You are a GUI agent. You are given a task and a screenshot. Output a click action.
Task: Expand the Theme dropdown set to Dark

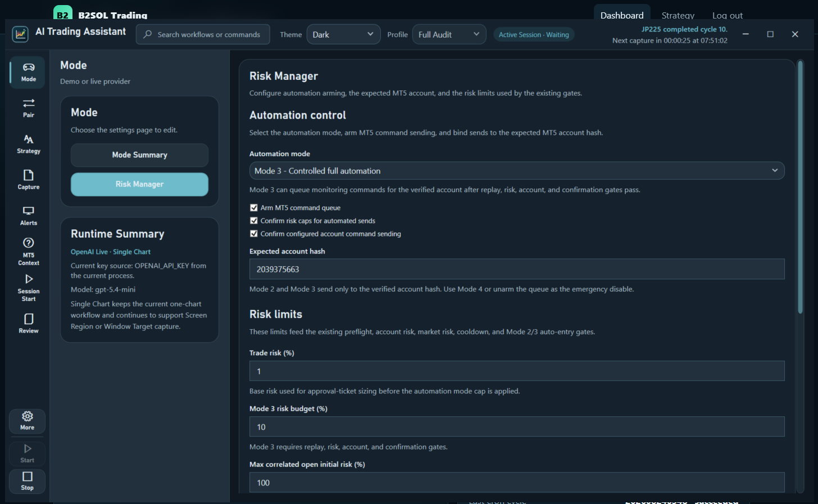click(x=343, y=34)
